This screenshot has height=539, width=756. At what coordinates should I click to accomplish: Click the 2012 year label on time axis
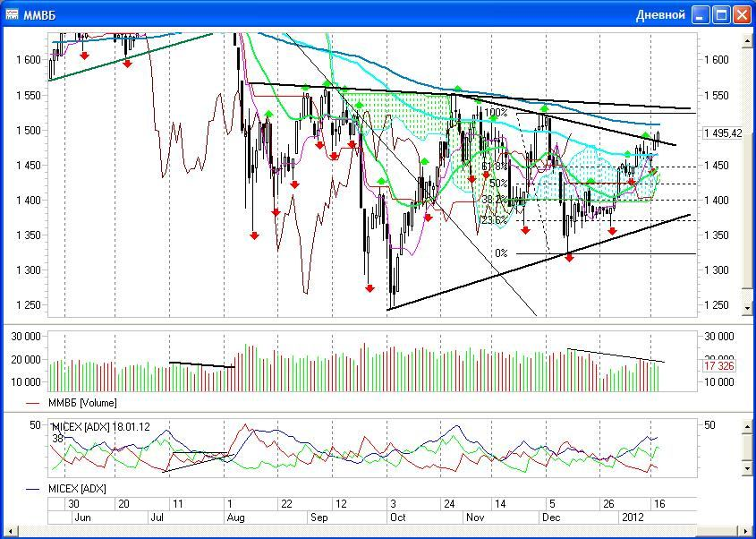[632, 518]
